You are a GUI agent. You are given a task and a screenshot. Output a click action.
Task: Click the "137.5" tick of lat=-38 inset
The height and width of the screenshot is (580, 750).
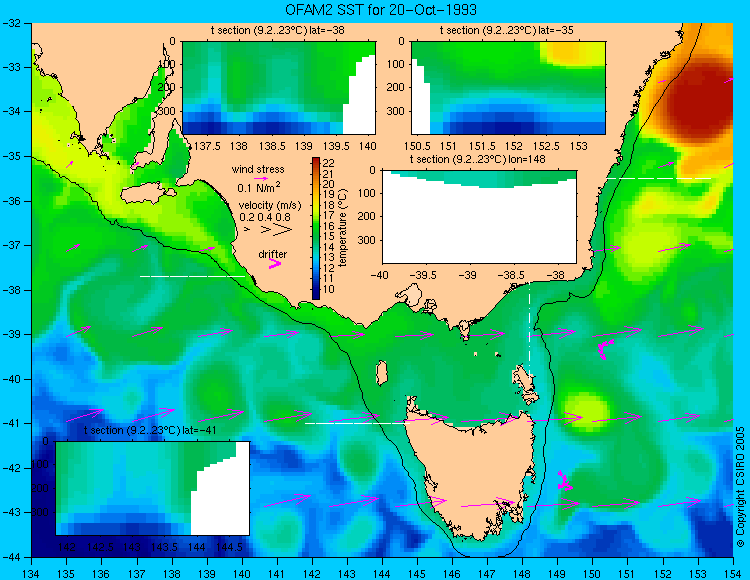coord(207,146)
